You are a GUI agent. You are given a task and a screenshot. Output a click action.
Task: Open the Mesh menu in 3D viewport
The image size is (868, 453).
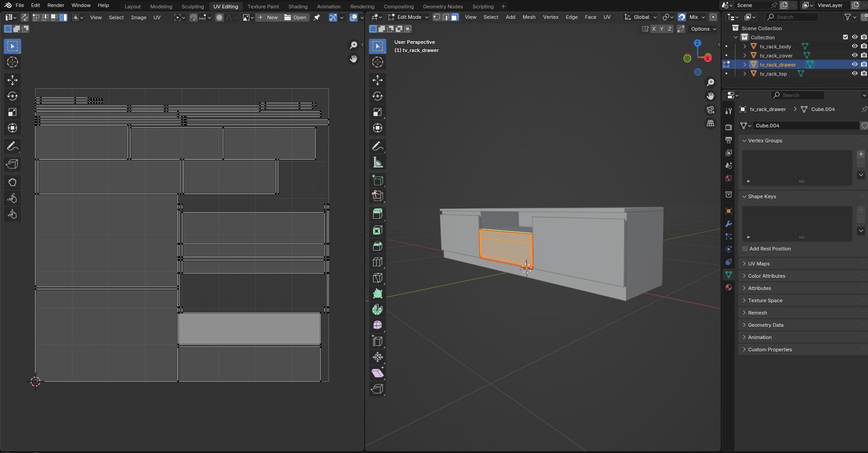(528, 17)
